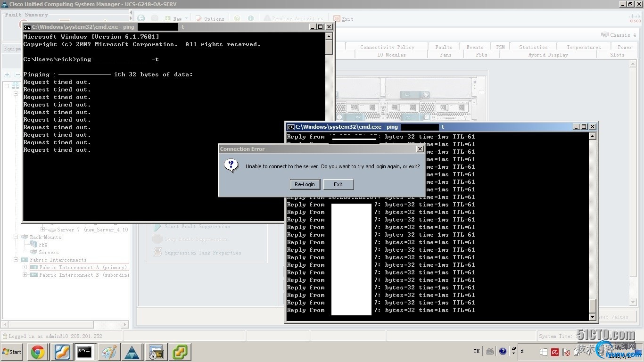Click scroll-up arrow in ping reply cmd window

(x=593, y=136)
